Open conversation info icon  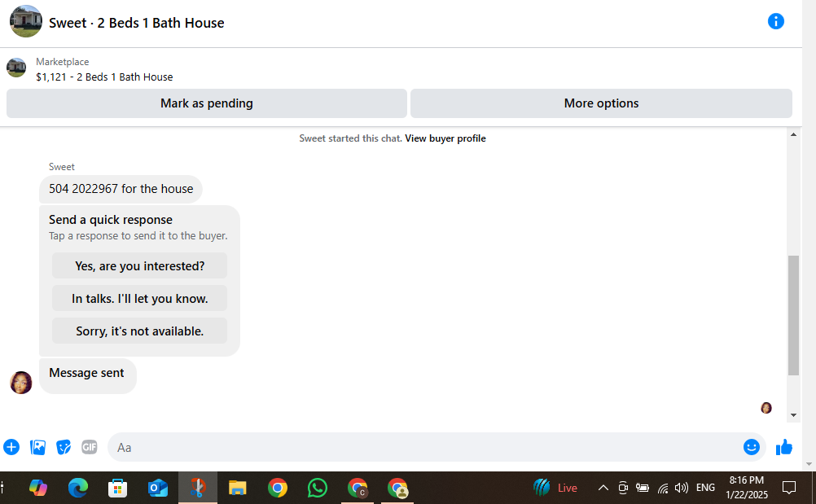click(x=775, y=21)
